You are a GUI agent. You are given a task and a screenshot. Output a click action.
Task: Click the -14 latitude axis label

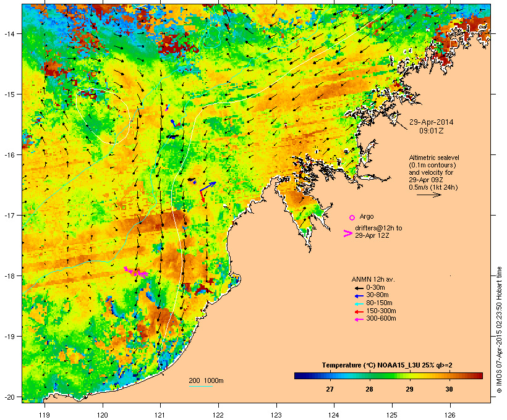9,33
